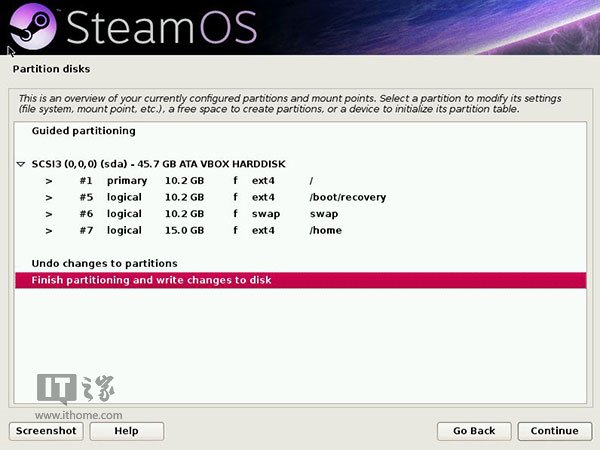This screenshot has width=600, height=450.
Task: Click the Continue button
Action: tap(554, 431)
